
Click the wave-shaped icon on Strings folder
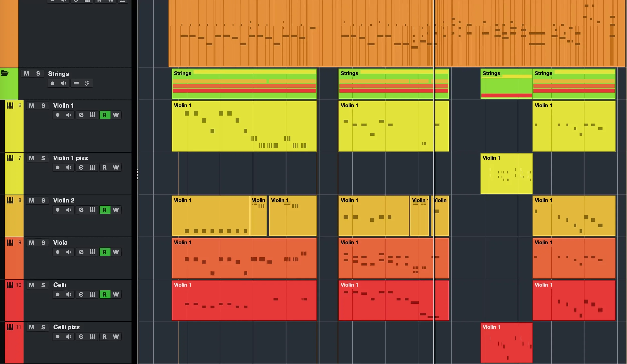(87, 83)
